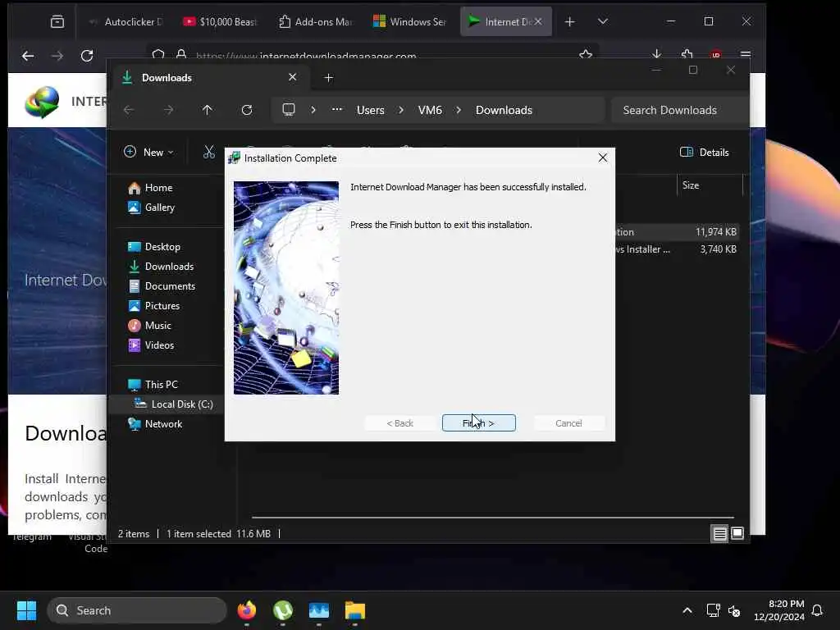This screenshot has height=630, width=840.
Task: Switch to the Add-ons Manager browser tab
Action: click(x=316, y=21)
